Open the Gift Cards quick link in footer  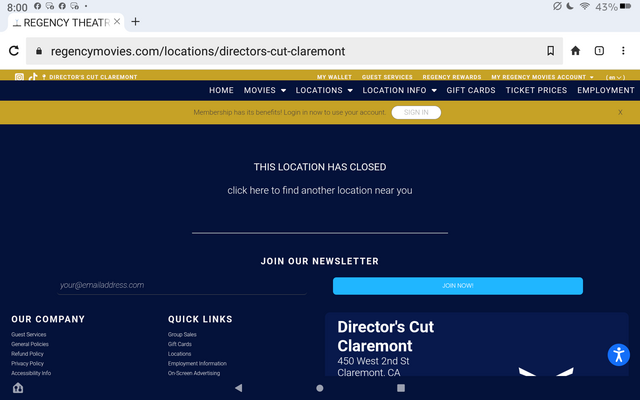pyautogui.click(x=180, y=344)
